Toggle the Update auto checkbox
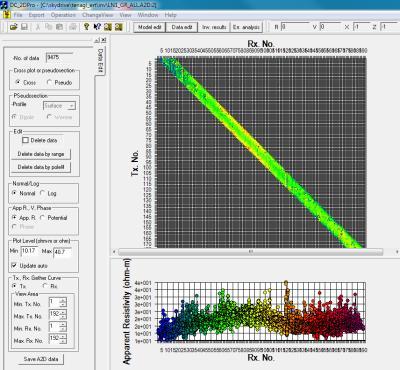 (x=14, y=265)
